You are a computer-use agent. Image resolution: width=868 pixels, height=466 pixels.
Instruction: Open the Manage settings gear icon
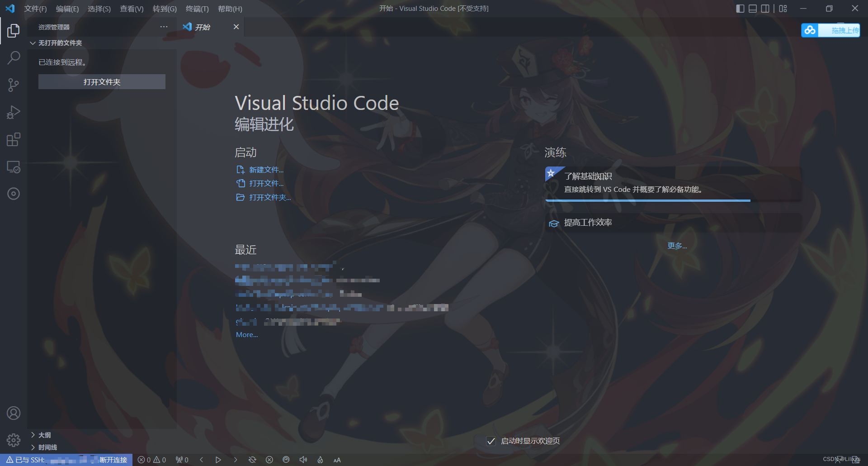point(13,440)
